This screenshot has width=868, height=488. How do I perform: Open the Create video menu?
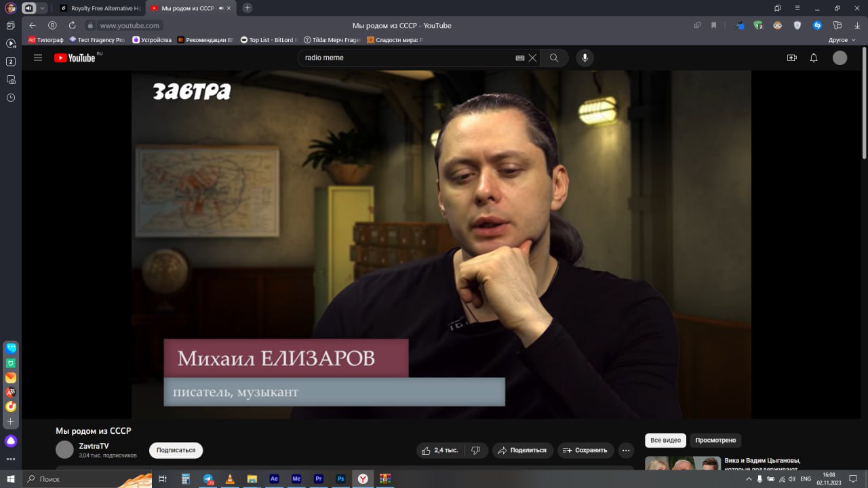click(792, 58)
